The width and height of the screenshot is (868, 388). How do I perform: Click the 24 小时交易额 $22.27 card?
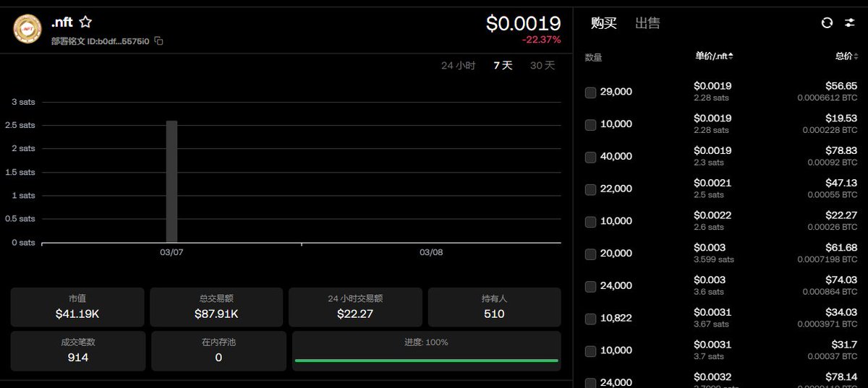[x=354, y=306]
